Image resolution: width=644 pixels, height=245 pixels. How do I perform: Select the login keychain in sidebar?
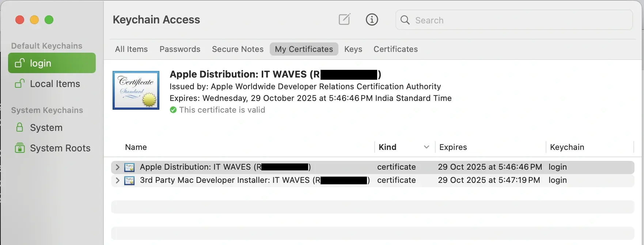pyautogui.click(x=52, y=63)
